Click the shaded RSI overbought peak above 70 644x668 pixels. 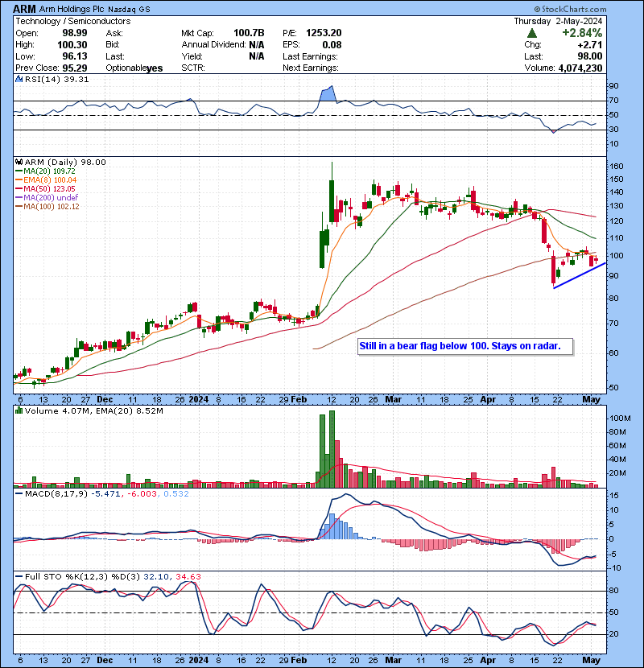tap(328, 93)
